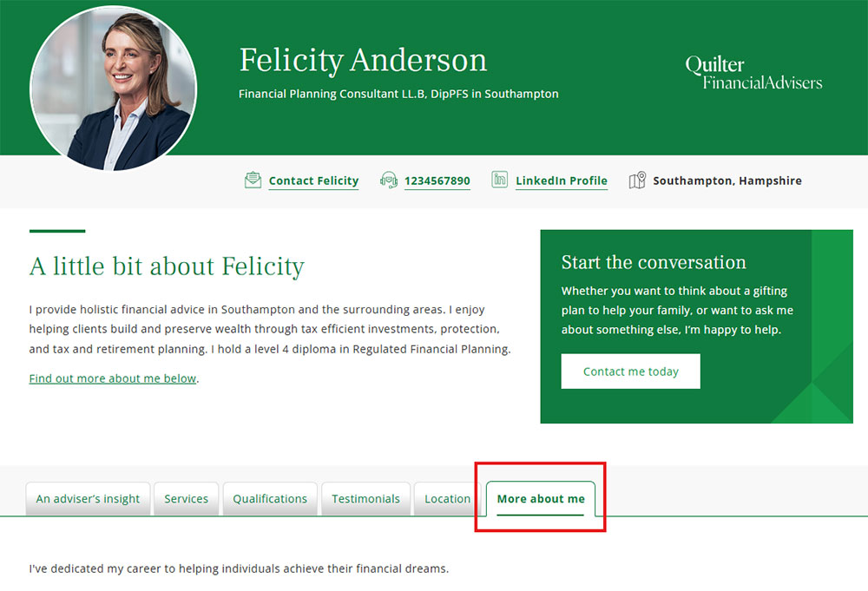Show the Testimonials tab
868x591 pixels.
tap(365, 499)
